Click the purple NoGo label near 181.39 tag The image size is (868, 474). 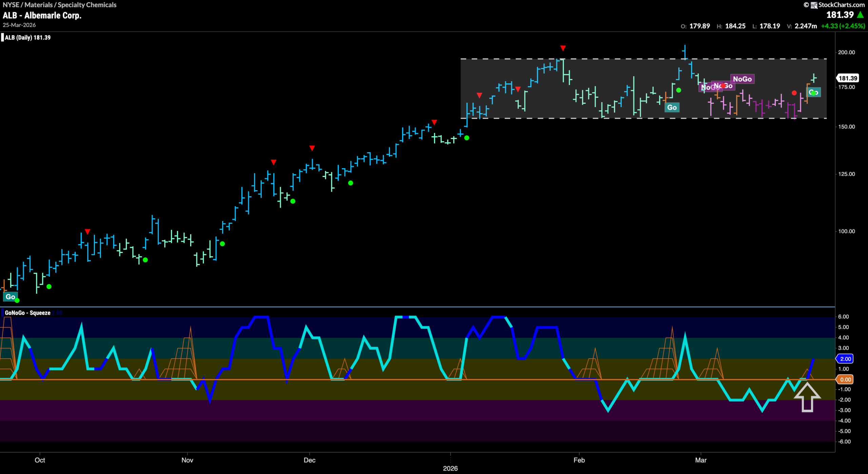coord(742,79)
